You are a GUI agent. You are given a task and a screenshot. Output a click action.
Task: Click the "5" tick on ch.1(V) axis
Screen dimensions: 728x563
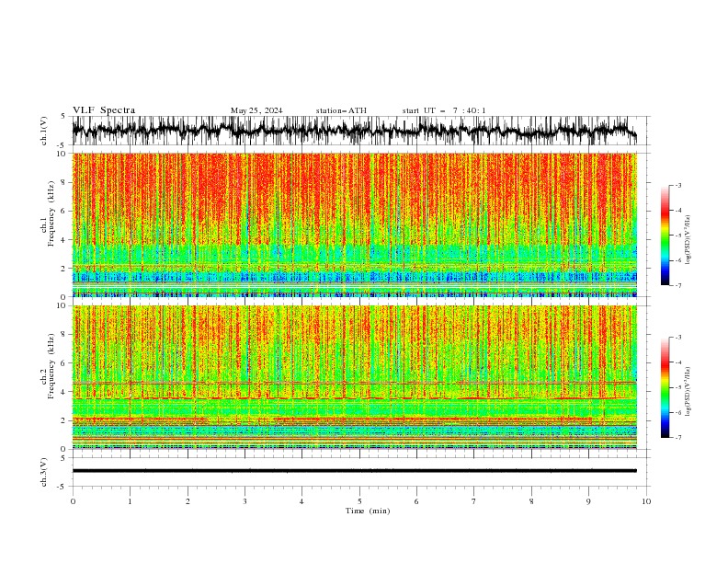[x=63, y=117]
